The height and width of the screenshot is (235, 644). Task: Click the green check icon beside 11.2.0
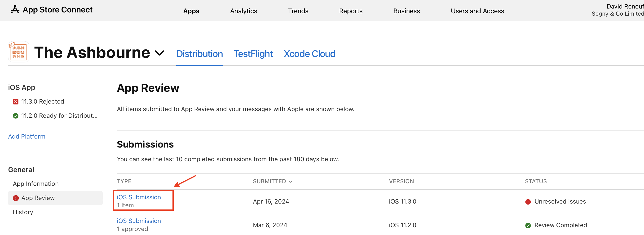pyautogui.click(x=16, y=116)
